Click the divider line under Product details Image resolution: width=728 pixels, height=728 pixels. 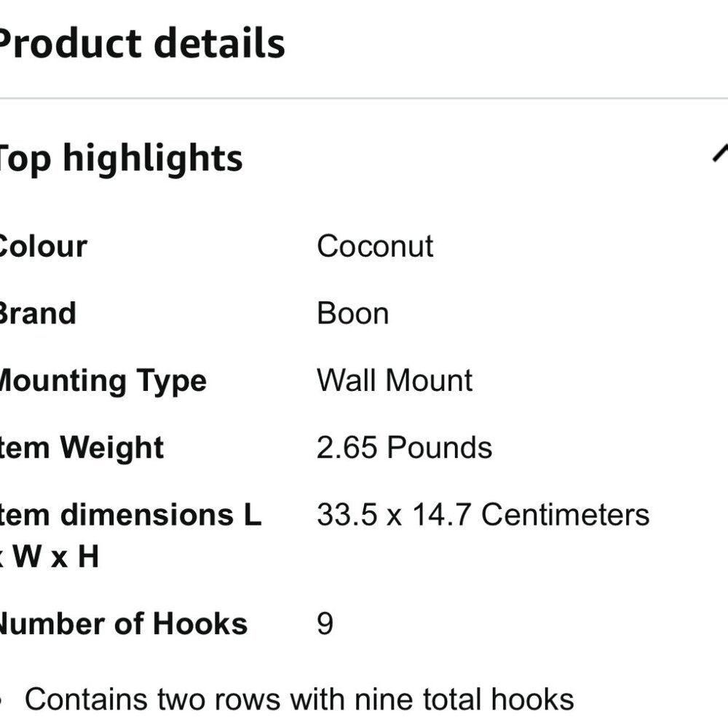[x=364, y=98]
